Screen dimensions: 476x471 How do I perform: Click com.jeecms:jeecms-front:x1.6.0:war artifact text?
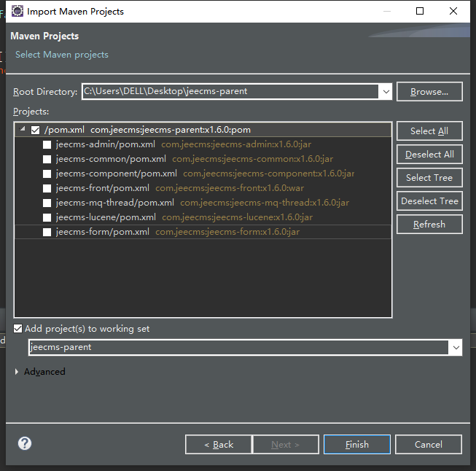point(230,188)
